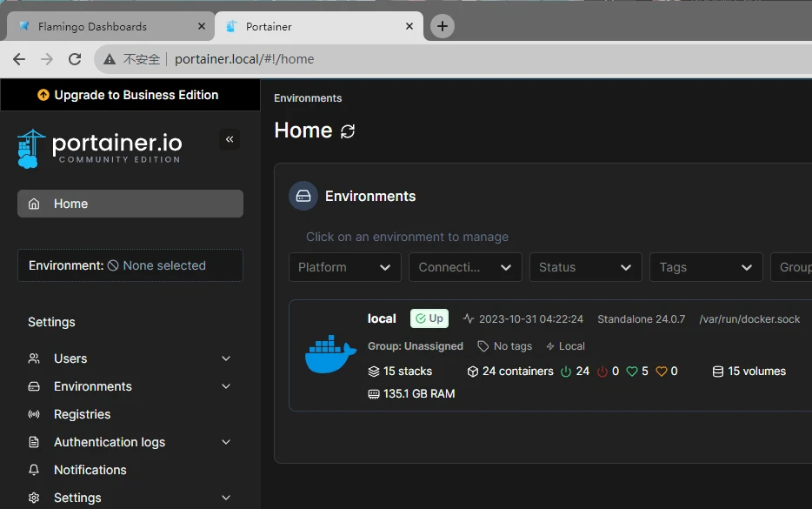Click the Notifications bell icon
Viewport: 812px width, 509px height.
pyautogui.click(x=34, y=470)
